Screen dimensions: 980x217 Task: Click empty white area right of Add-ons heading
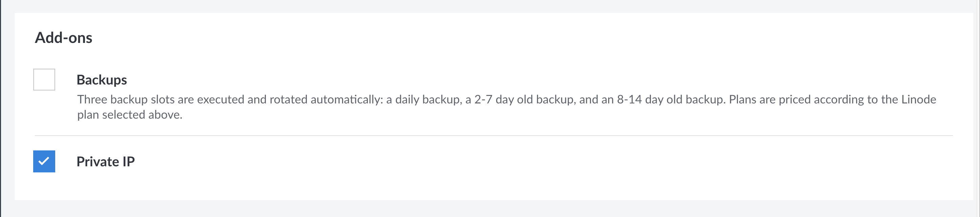pos(494,38)
